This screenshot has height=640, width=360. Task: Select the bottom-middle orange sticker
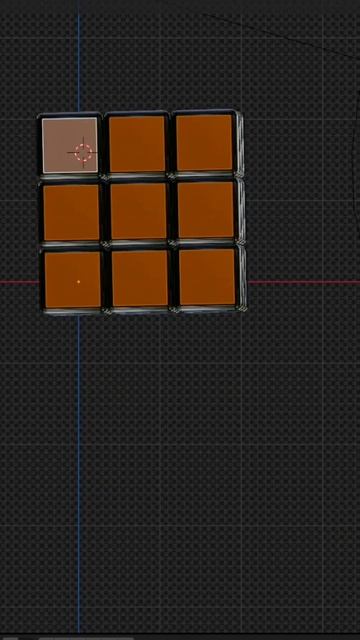pos(140,278)
